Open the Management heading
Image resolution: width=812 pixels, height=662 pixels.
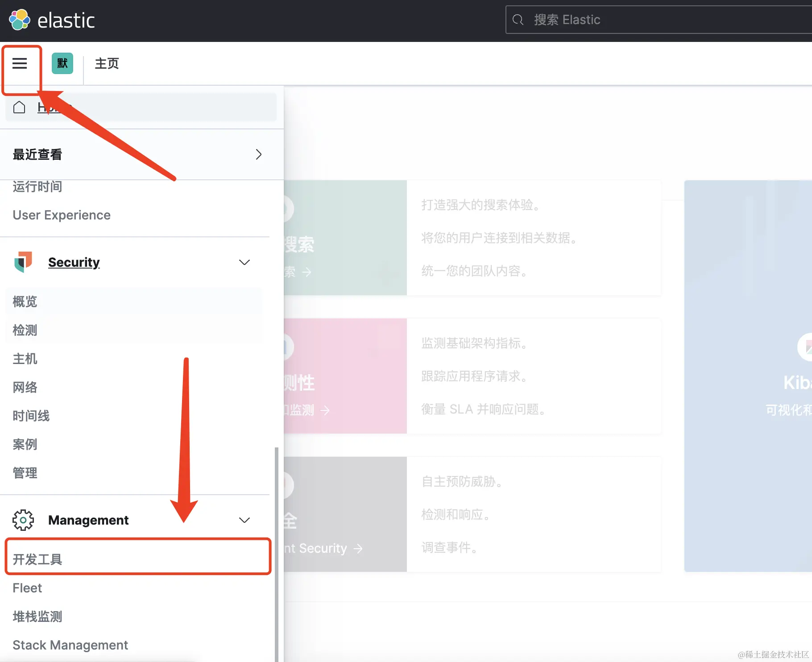88,520
